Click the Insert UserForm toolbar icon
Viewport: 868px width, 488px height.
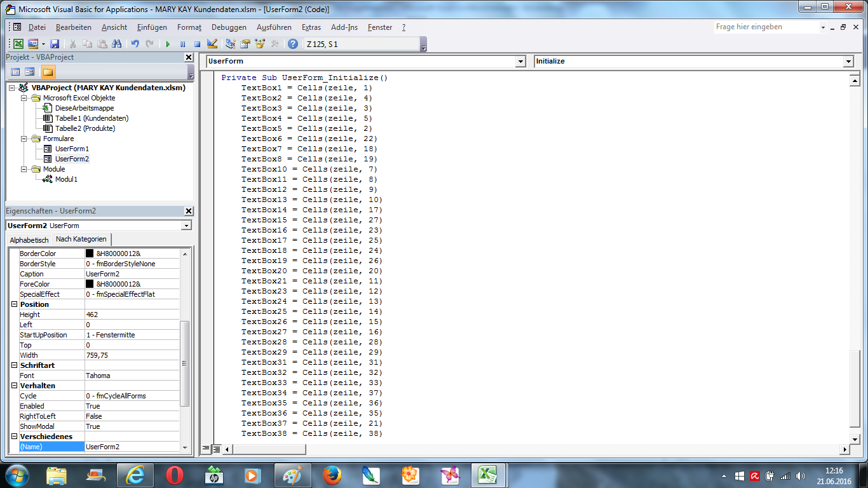33,44
